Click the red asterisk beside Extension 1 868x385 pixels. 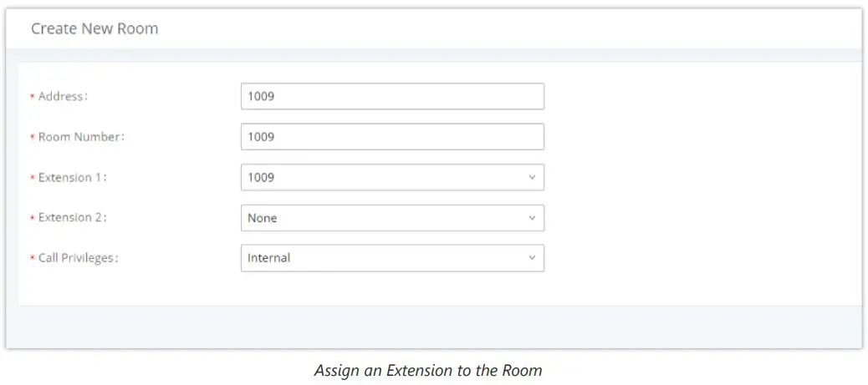coord(32,180)
